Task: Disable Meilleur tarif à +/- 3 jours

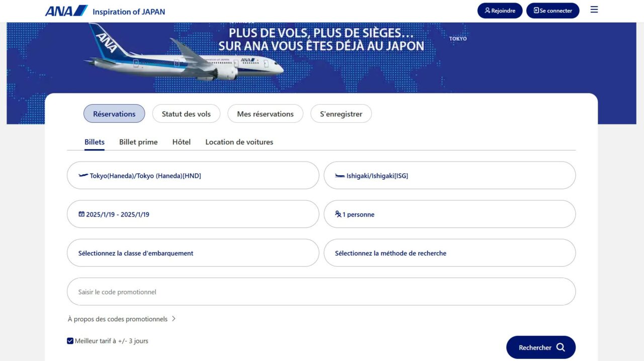Action: coord(70,340)
